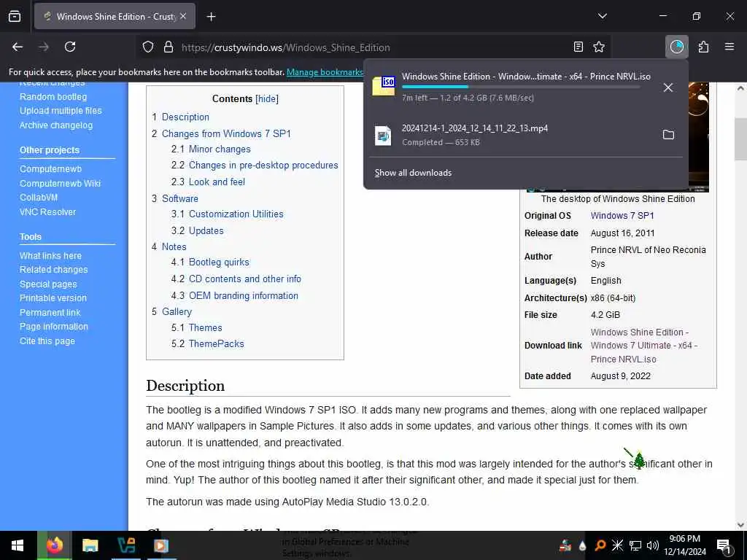Click the mp4 file icon
Viewport: 747px width, 560px height.
383,136
